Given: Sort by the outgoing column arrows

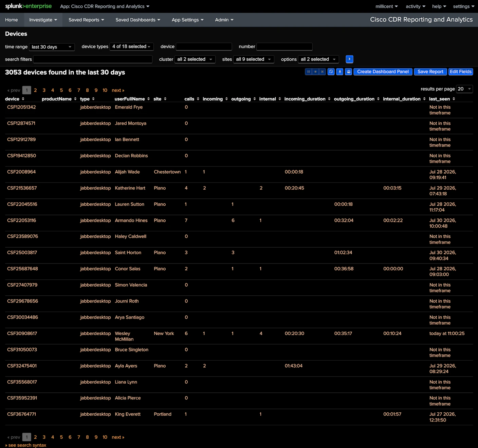Looking at the screenshot, I should (x=255, y=99).
